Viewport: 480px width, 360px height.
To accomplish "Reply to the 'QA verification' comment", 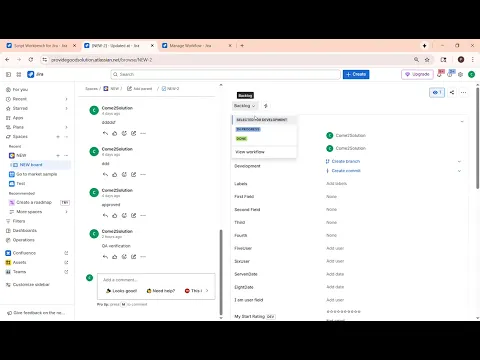I will pos(105,257).
